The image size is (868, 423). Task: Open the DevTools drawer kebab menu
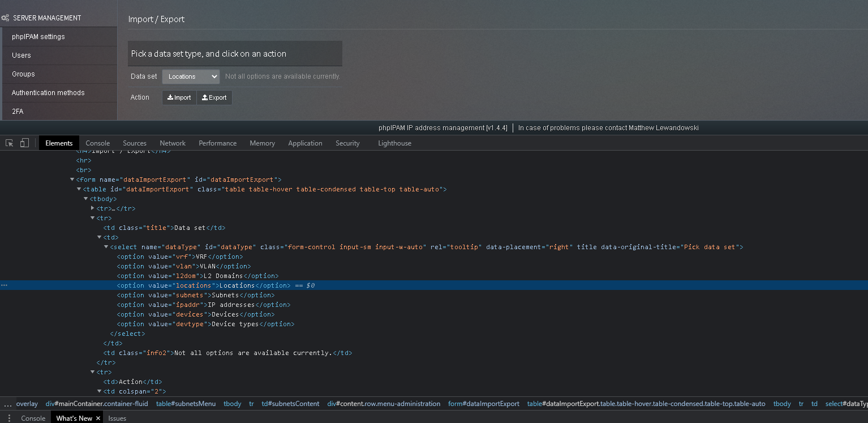tap(10, 418)
